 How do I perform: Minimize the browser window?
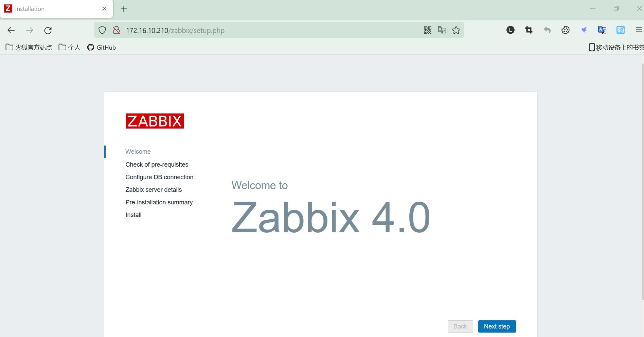(593, 9)
